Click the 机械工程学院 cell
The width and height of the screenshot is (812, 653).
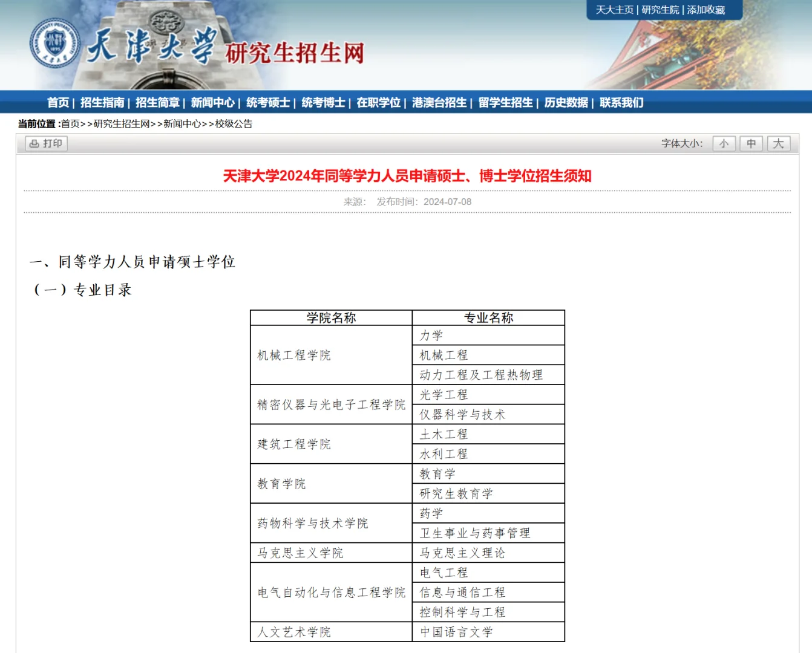331,355
